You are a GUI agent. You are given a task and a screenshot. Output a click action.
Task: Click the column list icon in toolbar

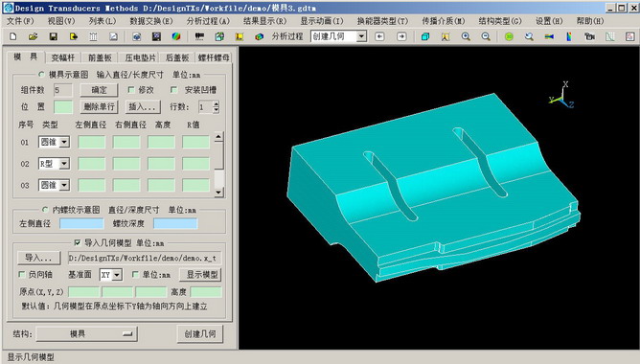click(94, 36)
